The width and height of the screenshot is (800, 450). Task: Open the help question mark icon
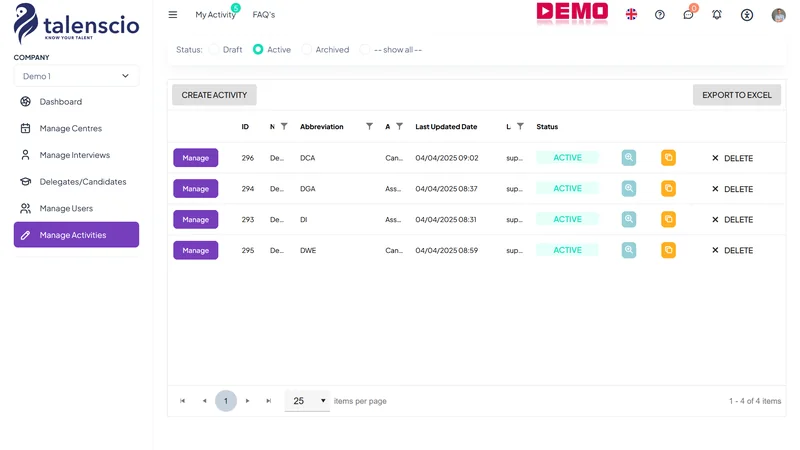[660, 15]
